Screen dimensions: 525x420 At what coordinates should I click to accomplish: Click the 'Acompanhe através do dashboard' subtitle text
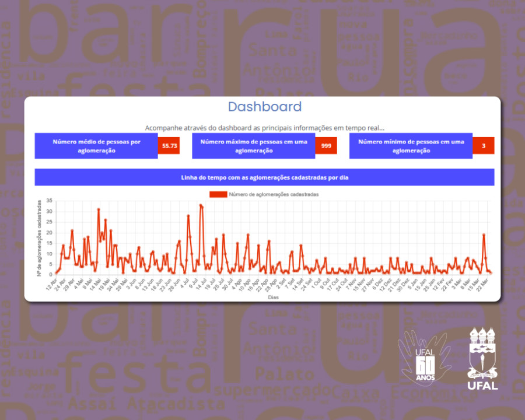[264, 128]
